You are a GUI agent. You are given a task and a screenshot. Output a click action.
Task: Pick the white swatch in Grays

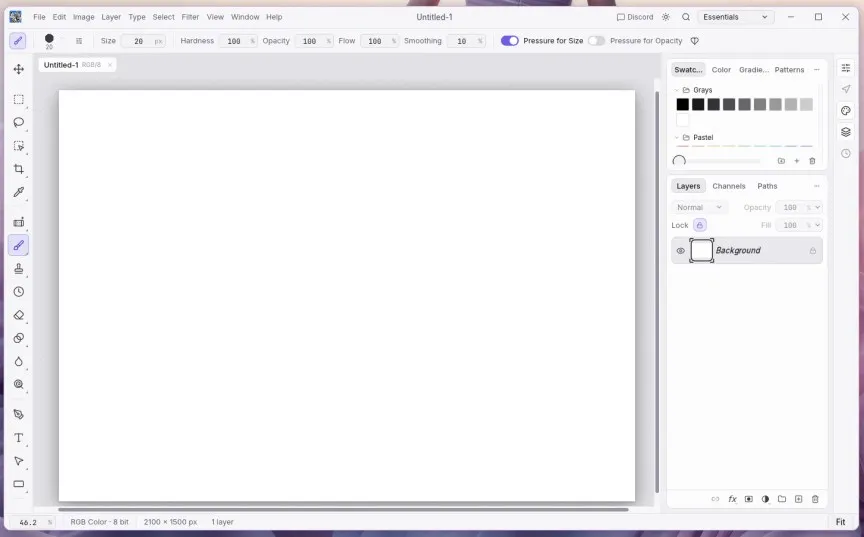tap(683, 120)
